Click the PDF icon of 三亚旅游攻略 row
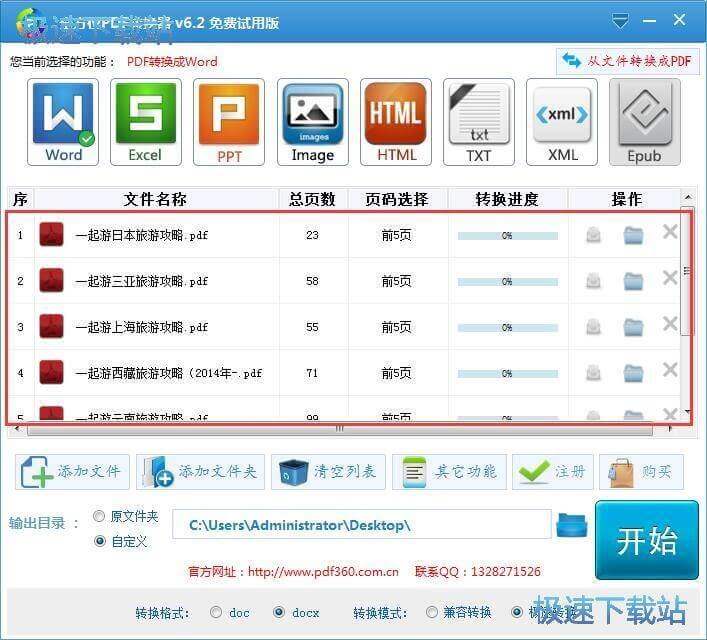The image size is (707, 640). (x=51, y=281)
